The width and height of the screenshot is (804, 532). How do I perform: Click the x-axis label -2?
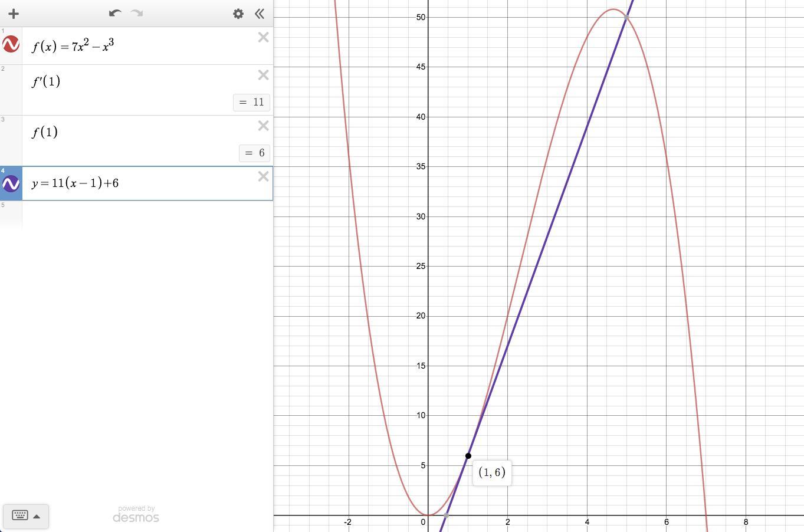[x=348, y=522]
